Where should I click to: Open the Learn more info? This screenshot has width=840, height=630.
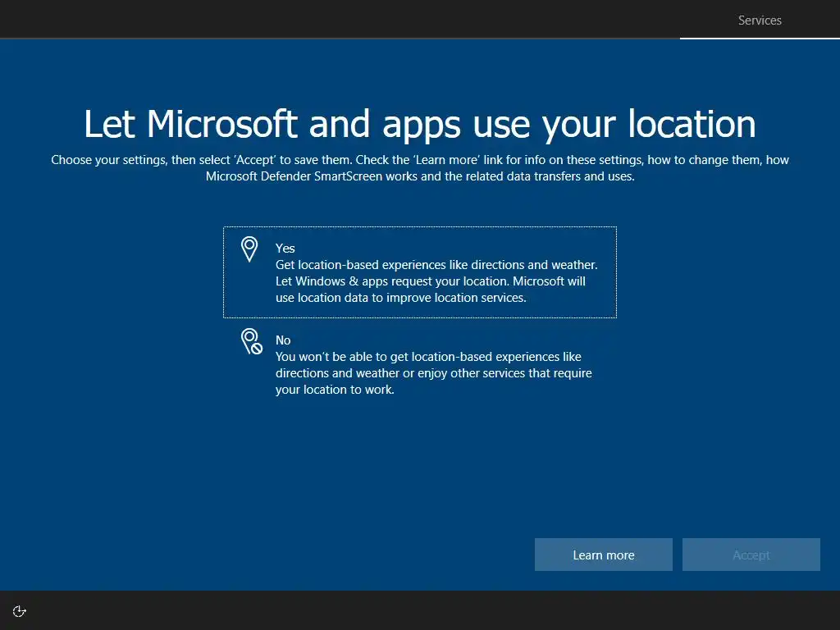(x=603, y=555)
